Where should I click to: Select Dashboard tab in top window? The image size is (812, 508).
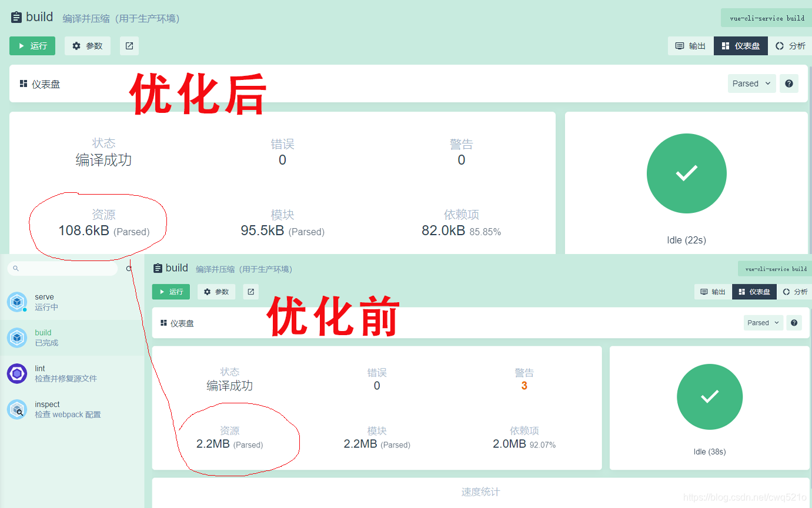pos(741,46)
